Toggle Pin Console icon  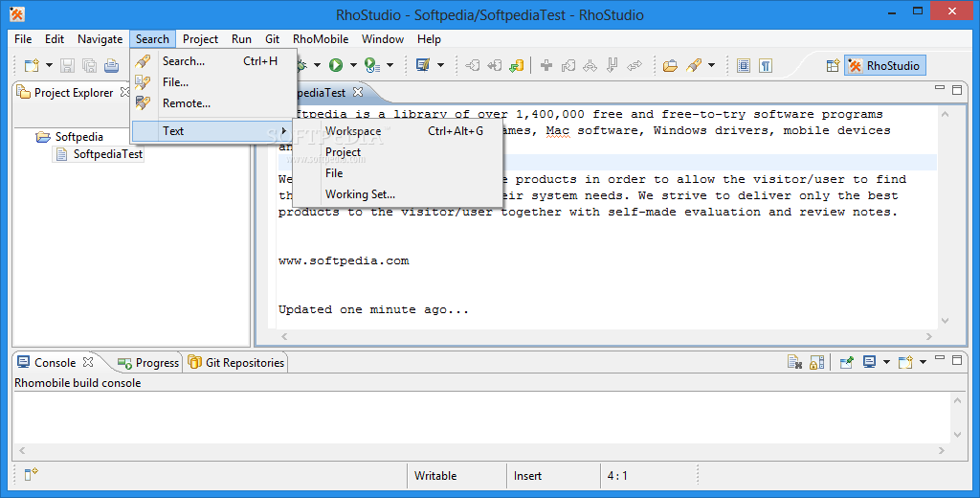click(x=846, y=362)
